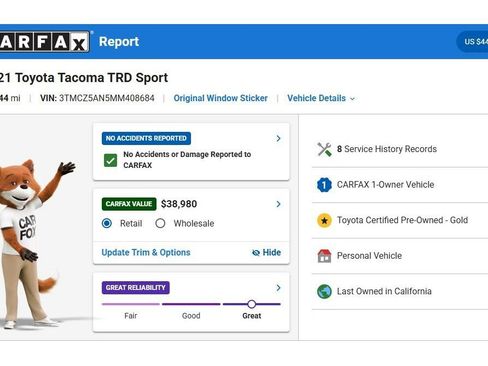Click the Personal Vehicle text
Image resolution: width=488 pixels, height=366 pixels.
tap(369, 256)
